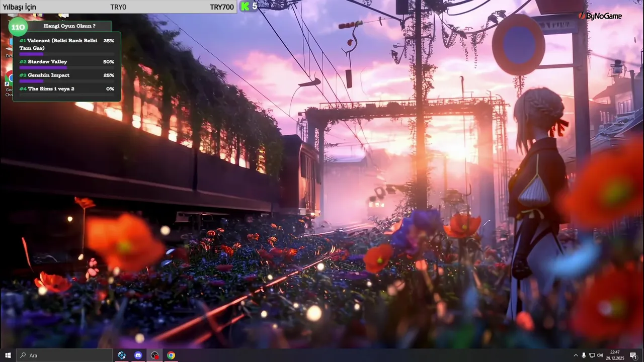Click the Yılbaşı İçin goal title
644x362 pixels.
click(x=20, y=7)
